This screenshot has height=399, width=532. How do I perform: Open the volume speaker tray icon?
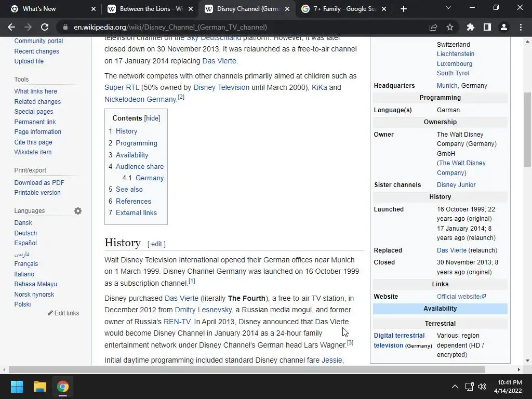[482, 387]
